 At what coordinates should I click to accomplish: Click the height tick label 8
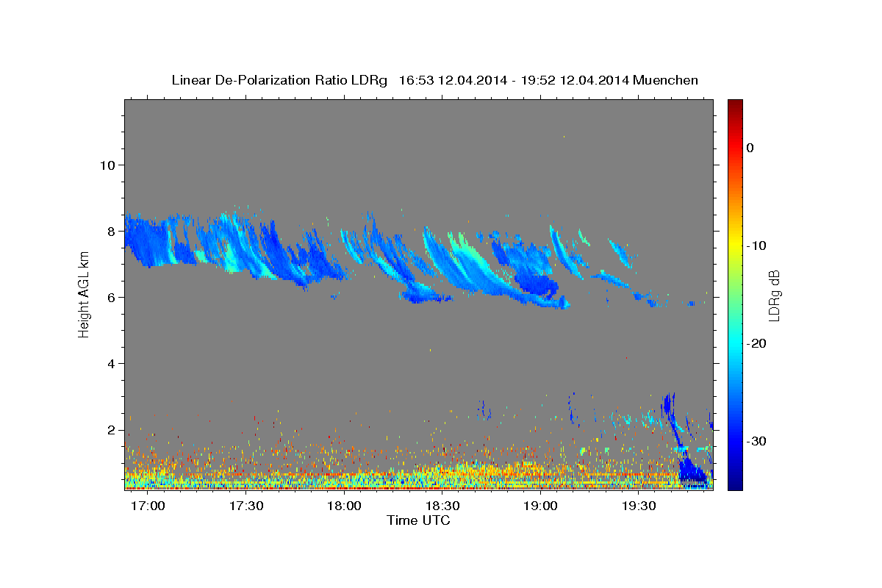pos(112,231)
